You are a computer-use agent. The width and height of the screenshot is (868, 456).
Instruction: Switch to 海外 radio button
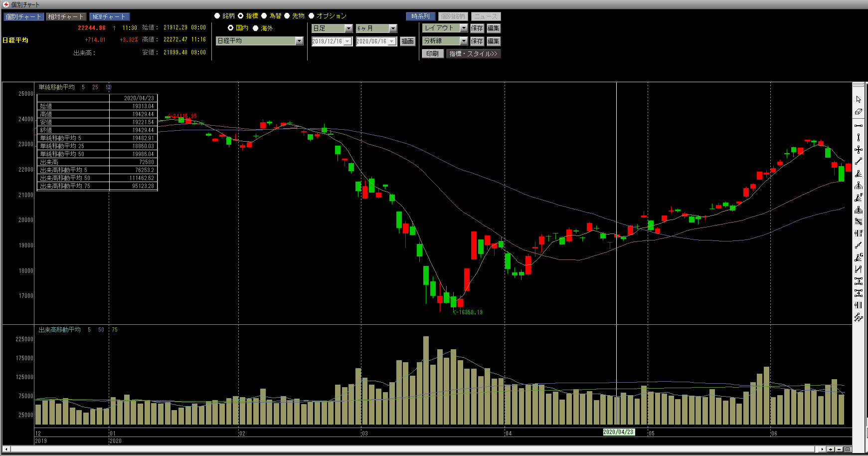tap(256, 28)
